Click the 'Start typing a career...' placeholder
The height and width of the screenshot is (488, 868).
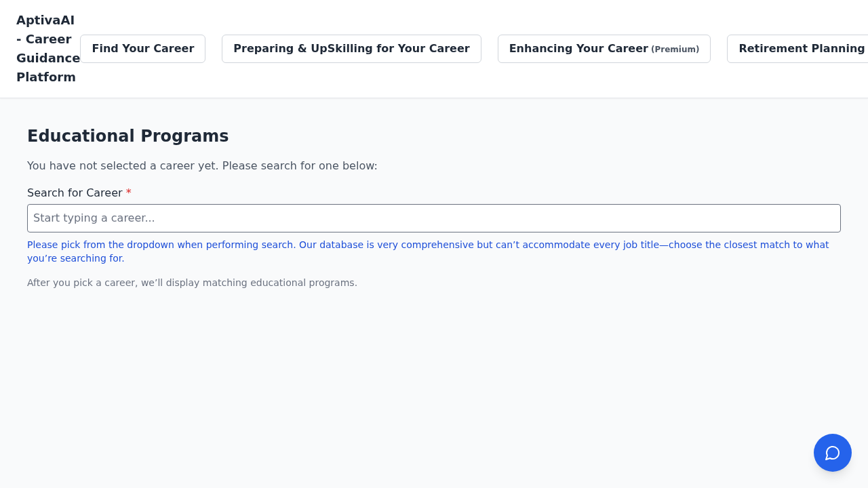pyautogui.click(x=94, y=218)
